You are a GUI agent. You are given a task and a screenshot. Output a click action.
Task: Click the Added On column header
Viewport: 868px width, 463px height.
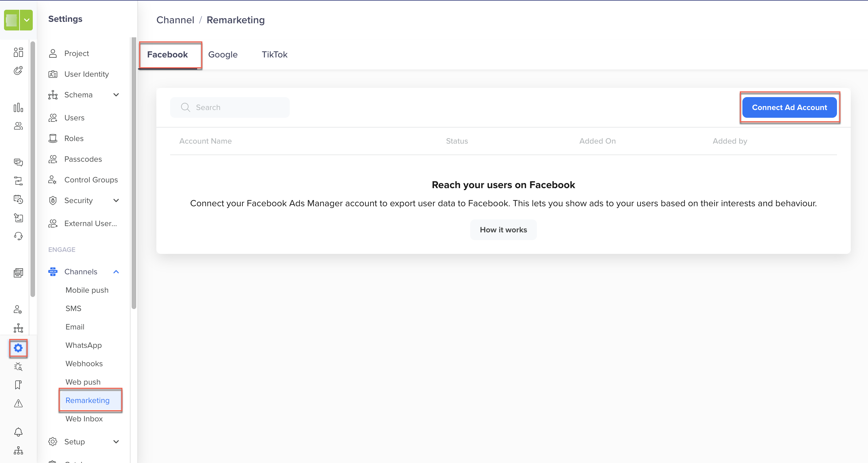click(x=598, y=141)
